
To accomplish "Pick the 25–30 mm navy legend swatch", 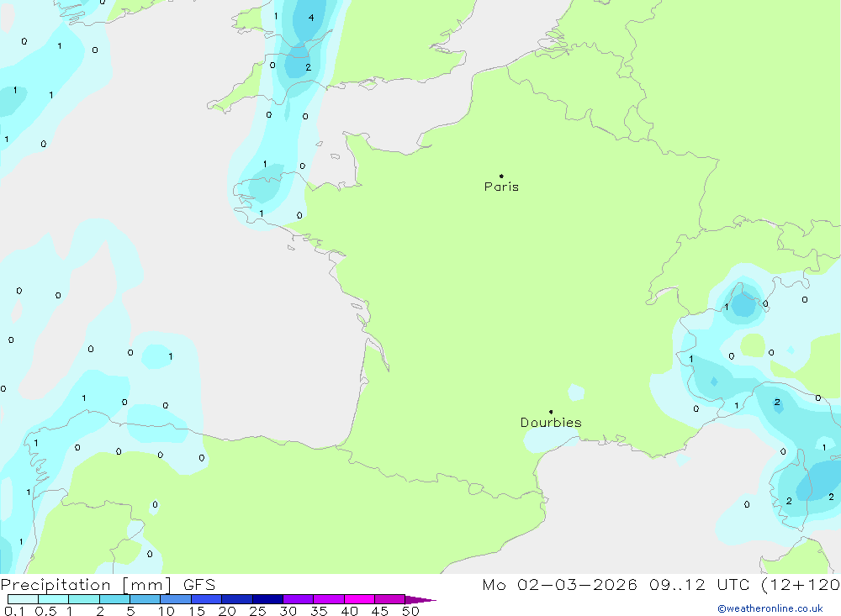I will click(x=267, y=599).
